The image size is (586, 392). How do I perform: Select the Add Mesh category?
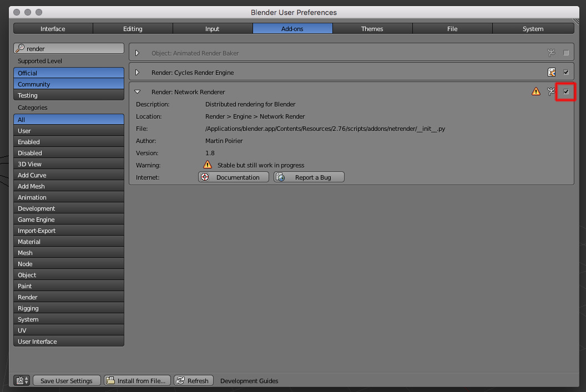pos(69,186)
